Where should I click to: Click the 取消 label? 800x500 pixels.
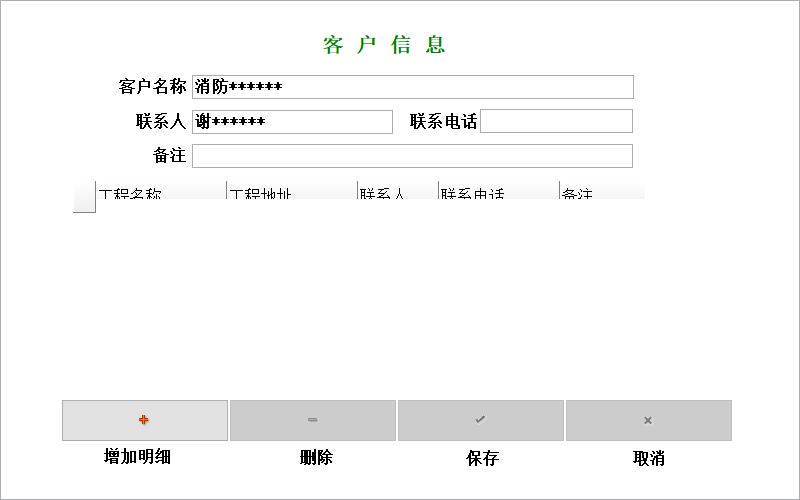coord(648,458)
